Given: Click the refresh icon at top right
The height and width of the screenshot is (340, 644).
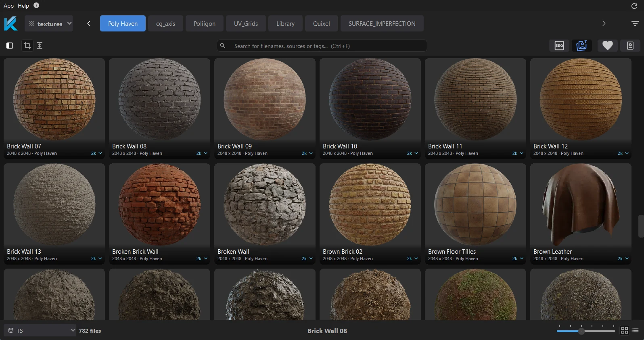Looking at the screenshot, I should pyautogui.click(x=634, y=6).
